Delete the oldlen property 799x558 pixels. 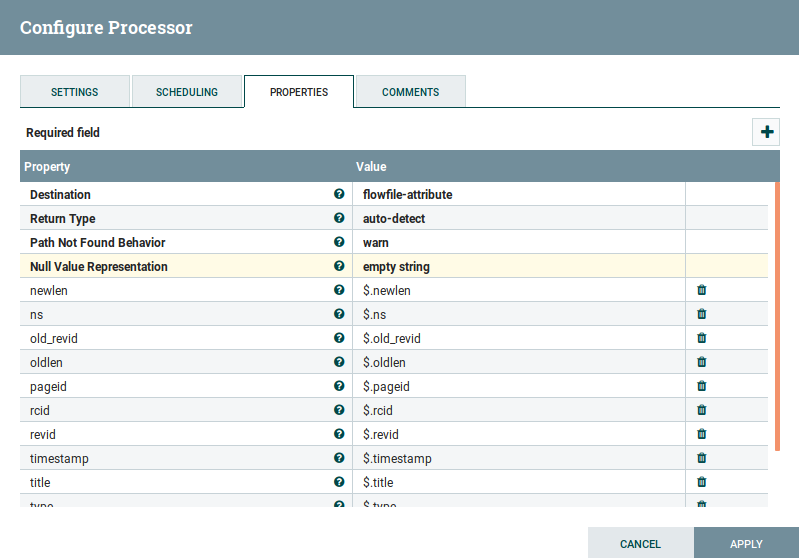(x=702, y=362)
